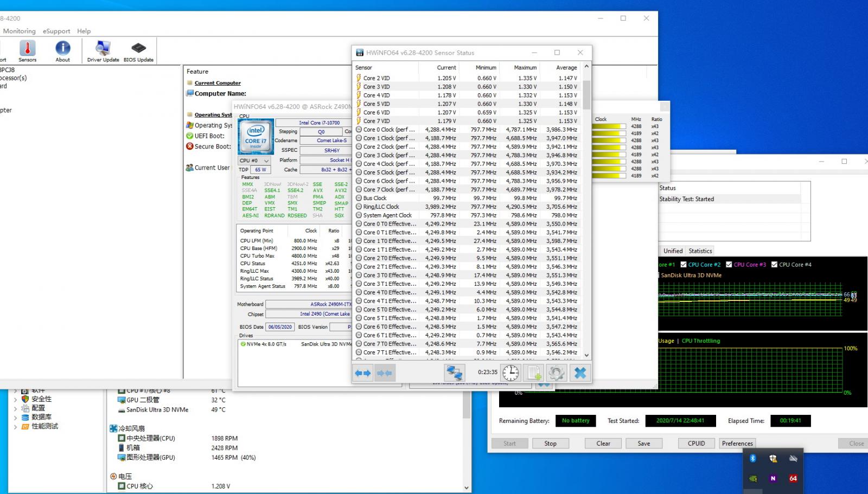This screenshot has width=868, height=494.
Task: Click the Stop button in stability test
Action: tap(550, 444)
